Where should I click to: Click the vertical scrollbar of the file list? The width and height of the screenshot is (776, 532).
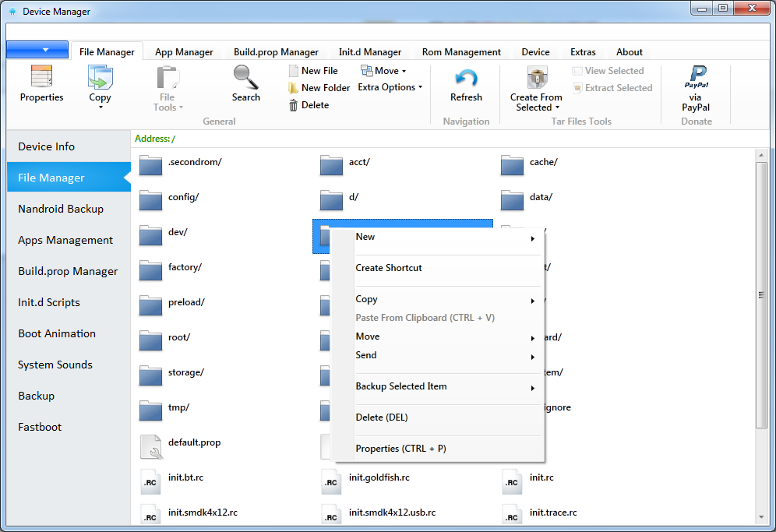762,295
